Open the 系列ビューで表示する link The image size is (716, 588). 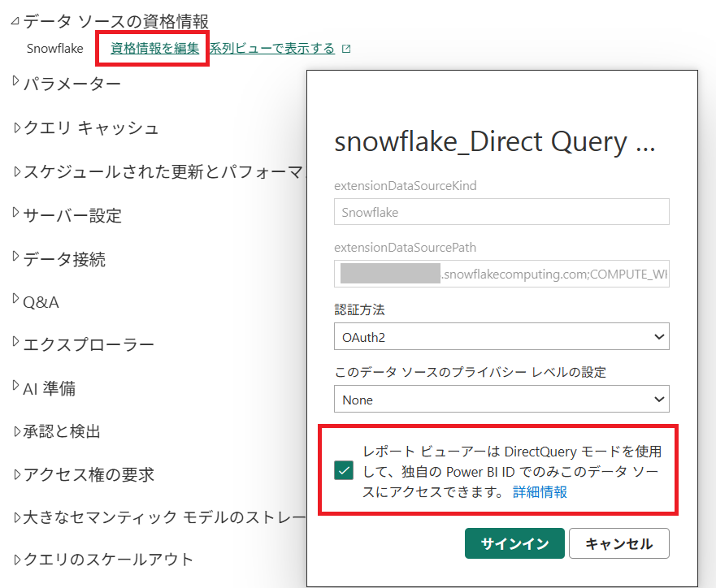pyautogui.click(x=272, y=48)
